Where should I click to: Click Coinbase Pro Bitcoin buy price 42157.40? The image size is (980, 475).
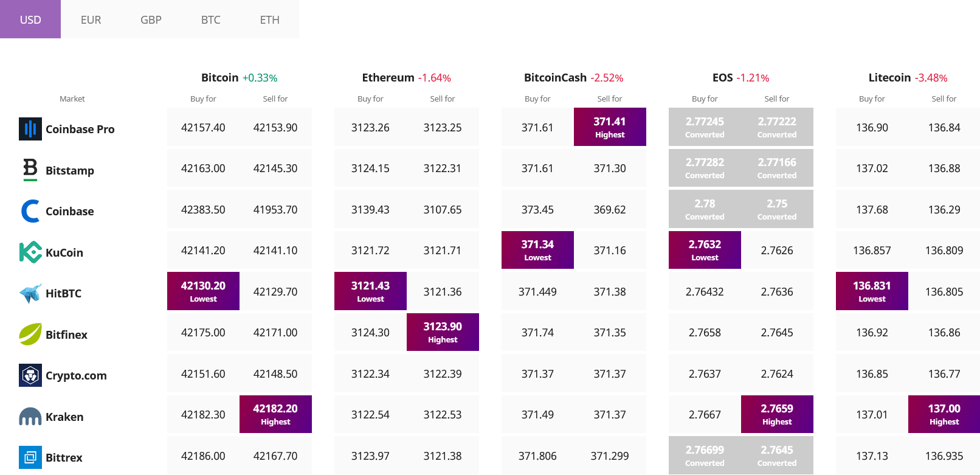tap(203, 128)
